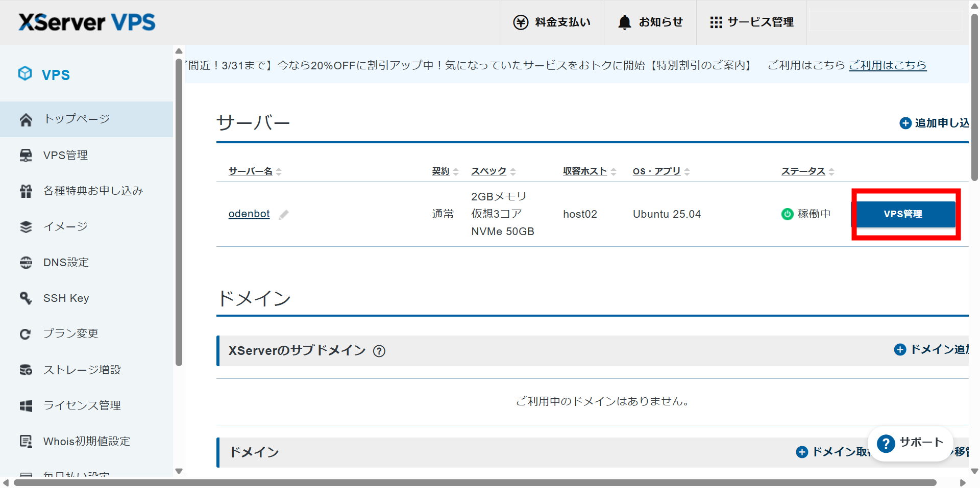Follow the ご利用はこちら promotion link
980x488 pixels.
(887, 65)
